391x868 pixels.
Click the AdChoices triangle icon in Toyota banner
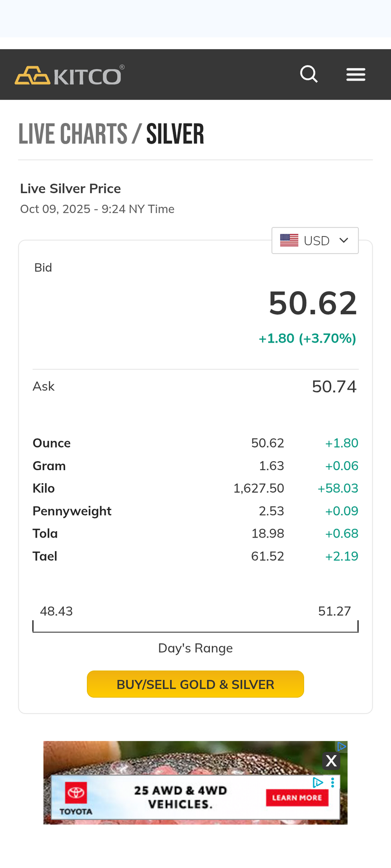click(318, 783)
